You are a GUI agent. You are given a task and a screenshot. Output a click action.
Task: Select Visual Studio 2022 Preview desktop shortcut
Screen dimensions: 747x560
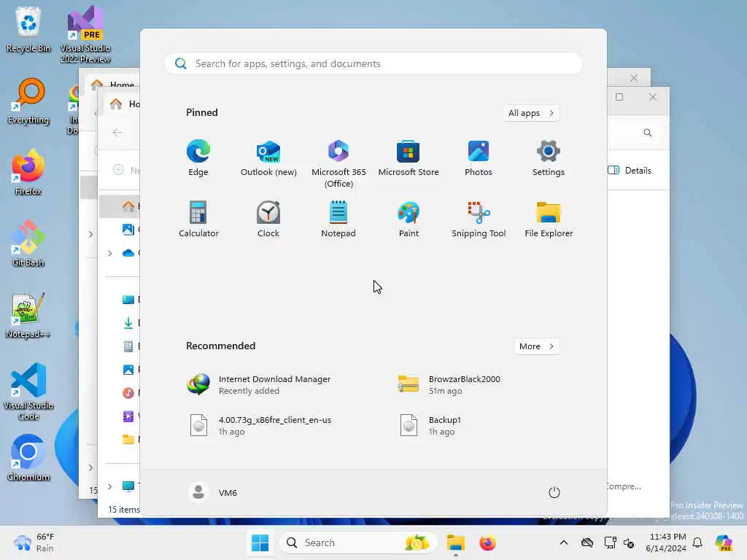pos(85,34)
